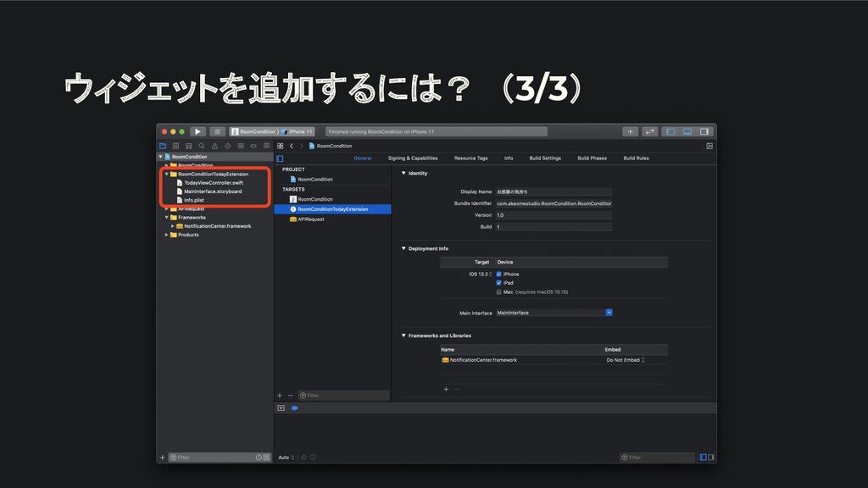Collapse the RoomConditionTodayExtension folder
Viewport: 868px width, 488px height.
(167, 175)
